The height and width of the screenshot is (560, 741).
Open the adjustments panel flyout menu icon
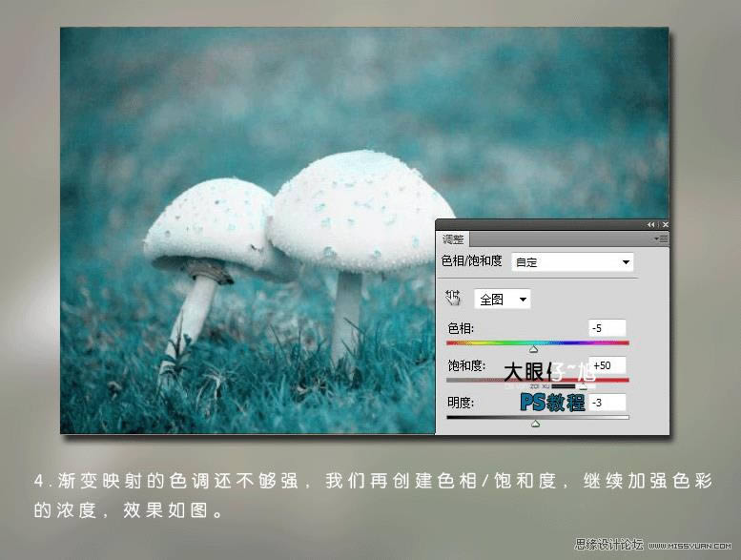click(661, 239)
